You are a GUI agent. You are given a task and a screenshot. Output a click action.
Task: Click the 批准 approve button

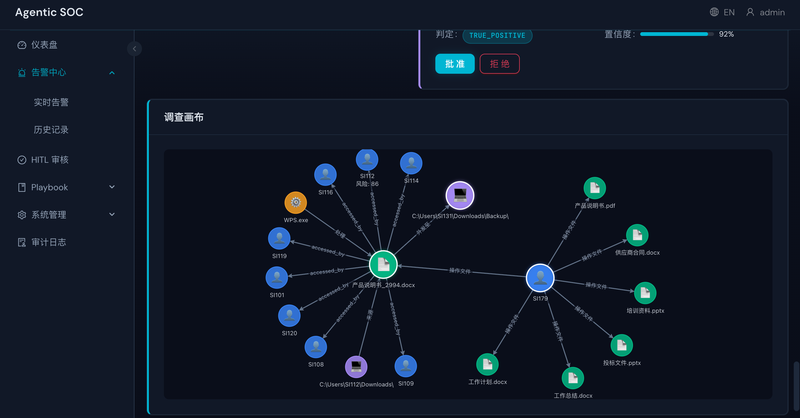coord(455,64)
